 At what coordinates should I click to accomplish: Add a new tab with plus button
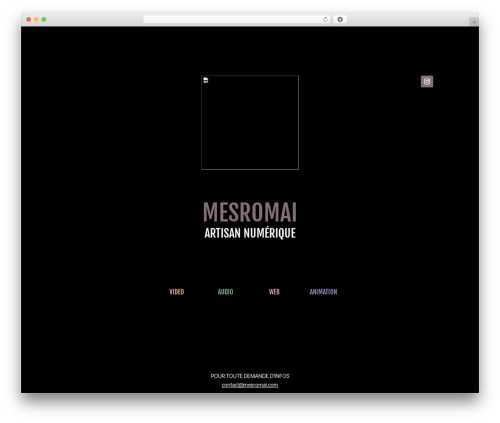474,22
